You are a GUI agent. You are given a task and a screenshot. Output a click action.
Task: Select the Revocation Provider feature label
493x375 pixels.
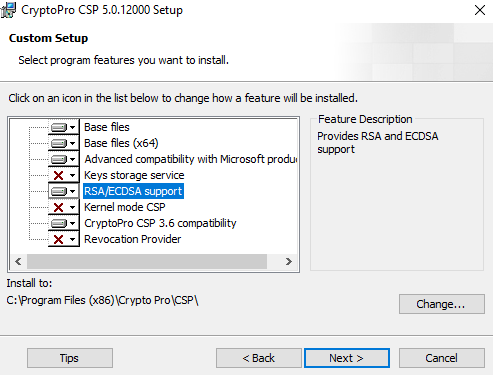(133, 239)
